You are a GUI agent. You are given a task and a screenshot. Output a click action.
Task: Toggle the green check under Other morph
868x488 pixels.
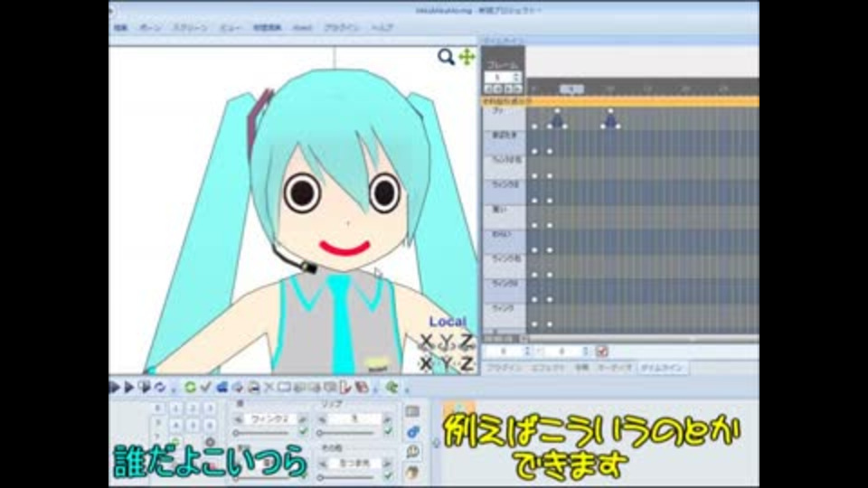(388, 474)
